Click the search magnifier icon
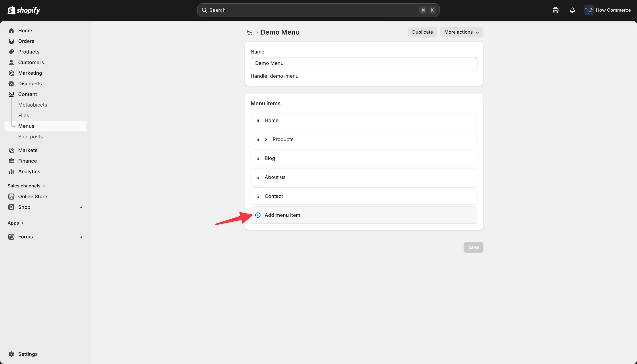The image size is (637, 364). tap(204, 10)
